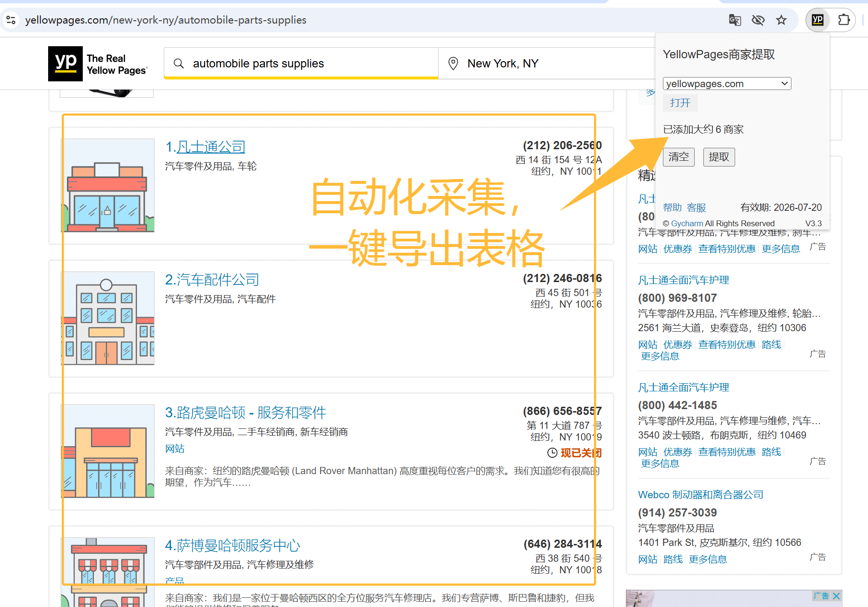The image size is (868, 607).
Task: Open 凡士通全面汽车护理 ad with phone (800) 969-8107
Action: click(684, 280)
